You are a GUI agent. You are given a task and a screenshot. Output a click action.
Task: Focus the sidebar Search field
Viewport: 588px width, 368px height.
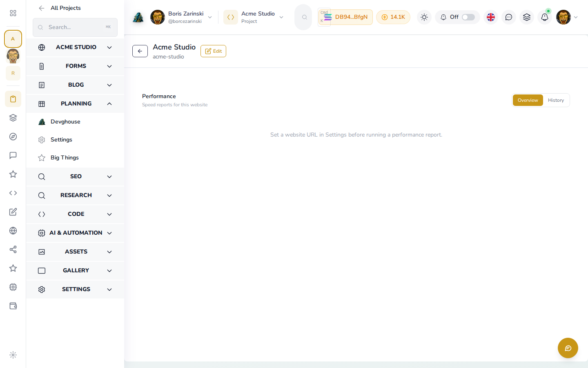75,27
